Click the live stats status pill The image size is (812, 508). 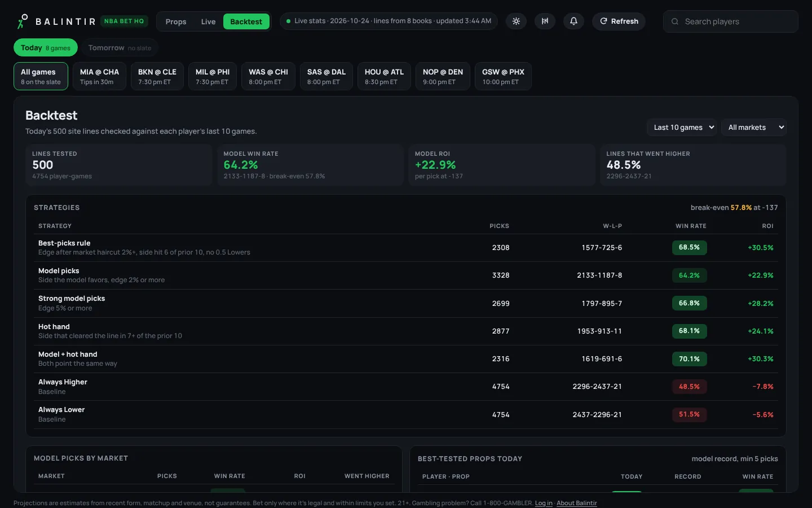tap(389, 21)
